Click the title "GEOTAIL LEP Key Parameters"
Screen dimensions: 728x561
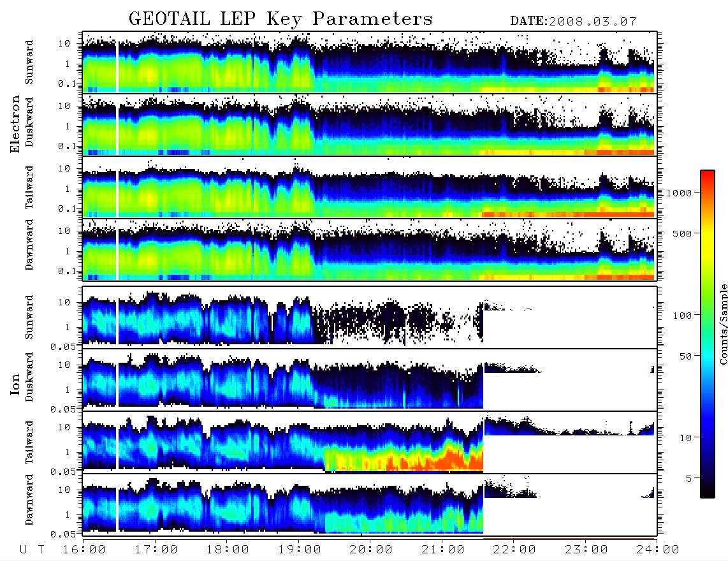tap(280, 20)
